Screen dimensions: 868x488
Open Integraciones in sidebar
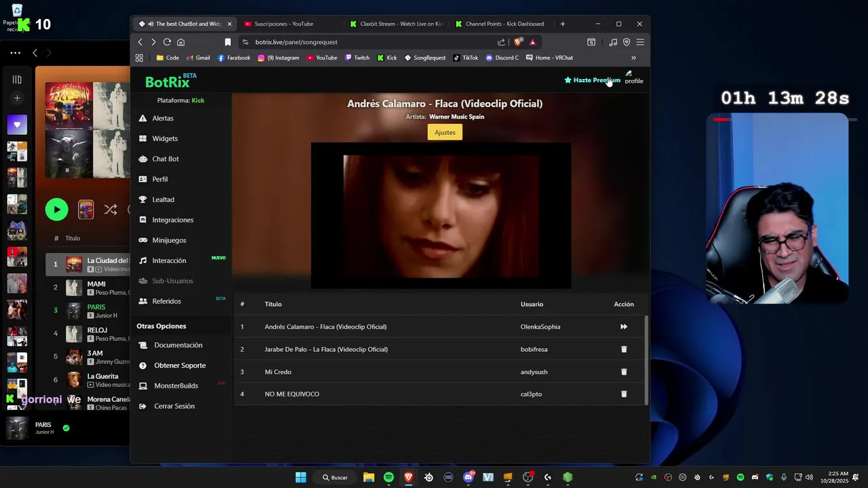[166, 220]
